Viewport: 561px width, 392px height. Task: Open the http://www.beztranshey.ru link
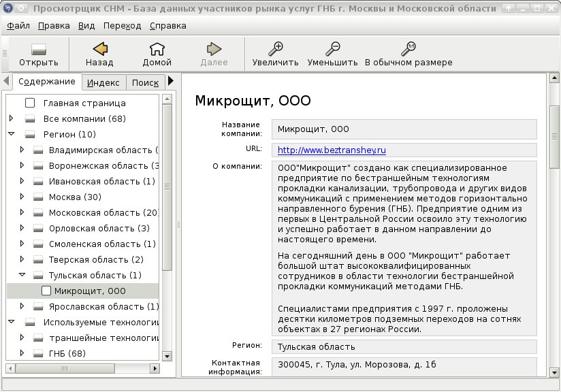tap(332, 150)
